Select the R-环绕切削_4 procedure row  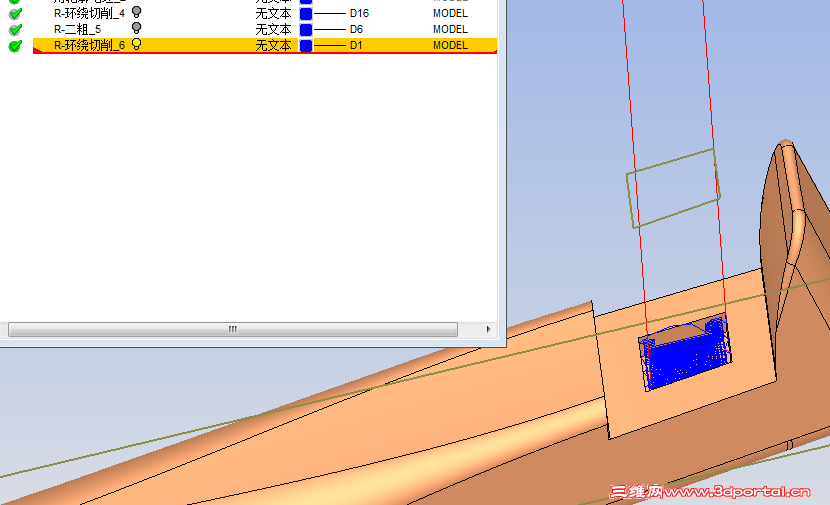coord(89,13)
